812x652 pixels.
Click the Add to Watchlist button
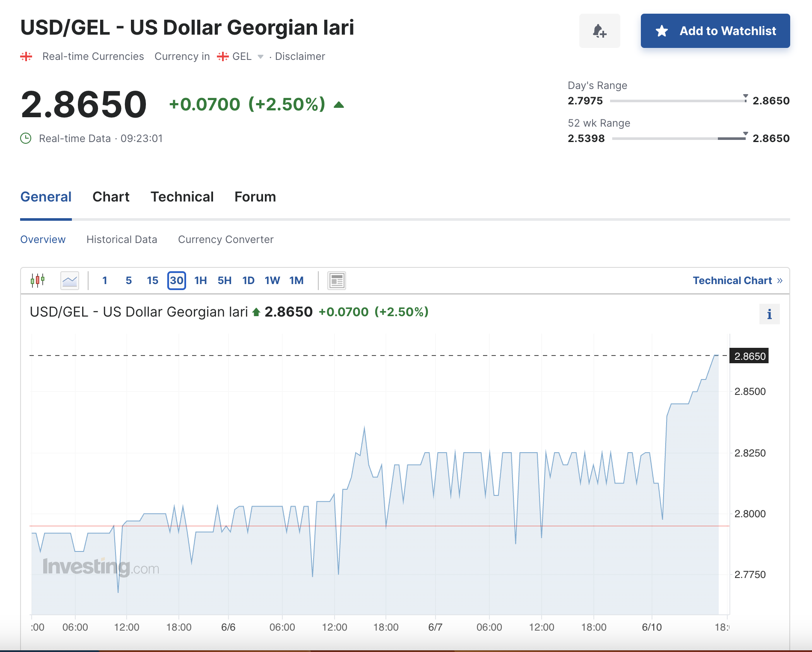pos(715,30)
